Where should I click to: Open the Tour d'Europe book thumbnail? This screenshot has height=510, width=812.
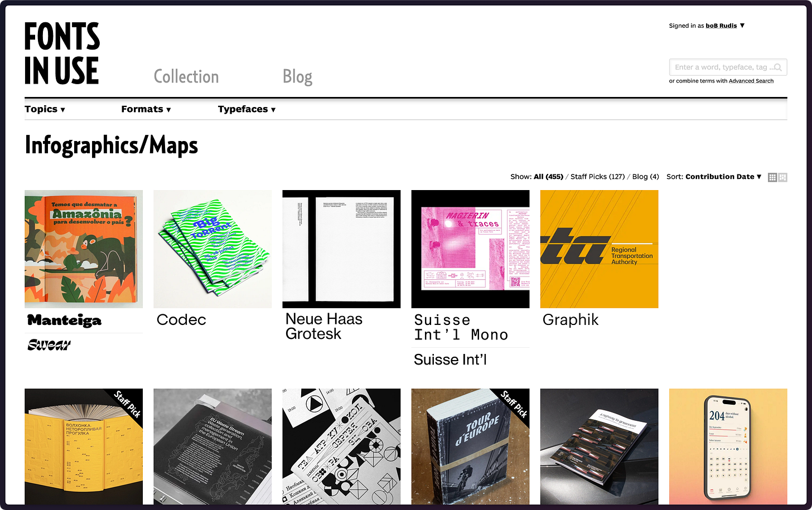point(470,446)
